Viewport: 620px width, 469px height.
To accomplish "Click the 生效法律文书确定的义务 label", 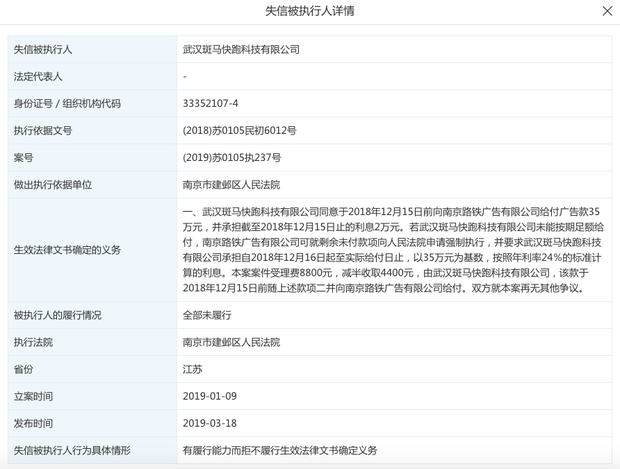I will point(67,250).
